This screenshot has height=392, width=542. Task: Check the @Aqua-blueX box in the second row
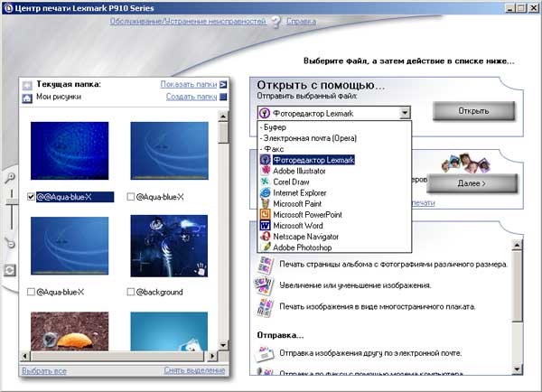[x=31, y=292]
